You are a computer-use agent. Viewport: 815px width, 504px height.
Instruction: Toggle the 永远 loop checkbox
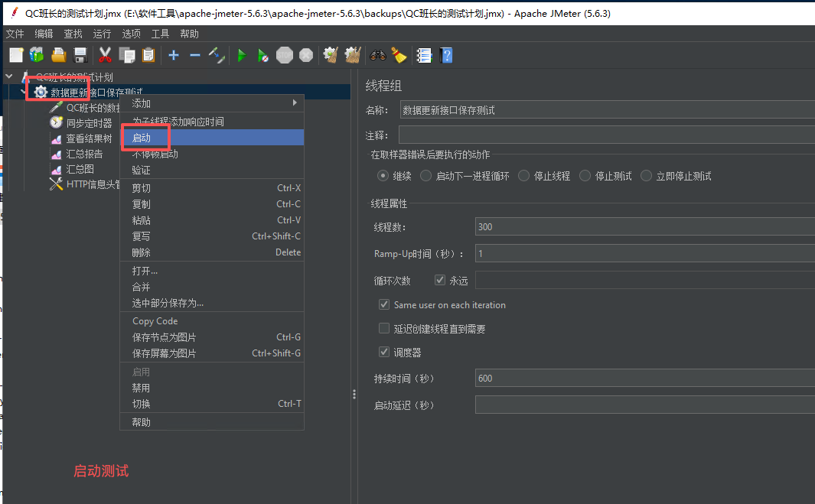[x=440, y=280]
